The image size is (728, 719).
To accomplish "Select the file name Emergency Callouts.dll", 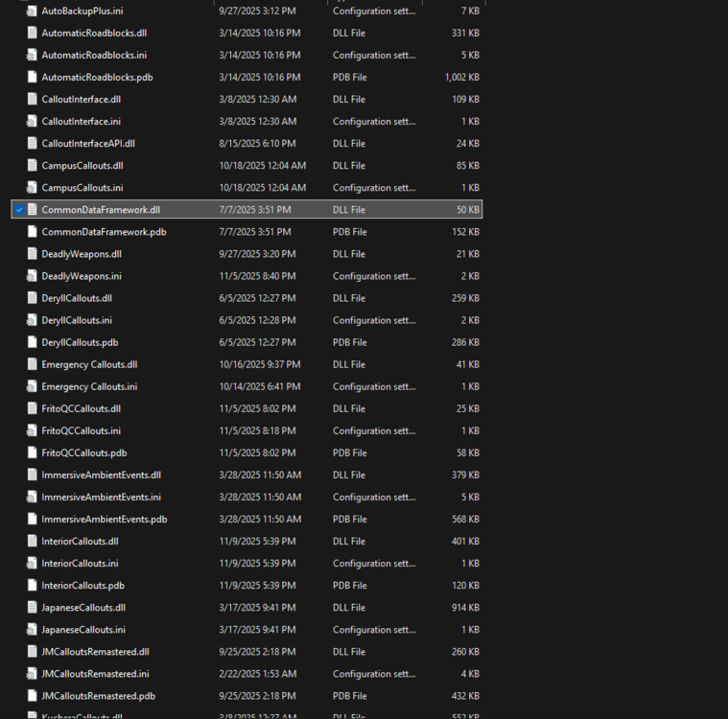I will coord(89,365).
